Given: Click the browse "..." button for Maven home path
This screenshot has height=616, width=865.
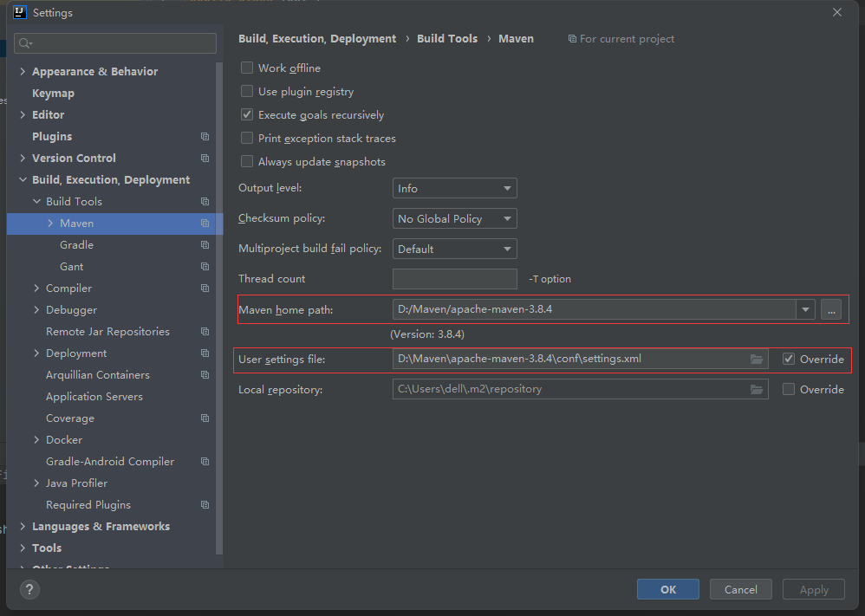Looking at the screenshot, I should 830,309.
